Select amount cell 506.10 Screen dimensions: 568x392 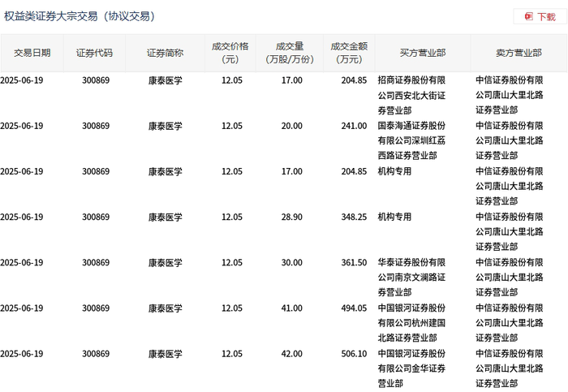pos(354,354)
